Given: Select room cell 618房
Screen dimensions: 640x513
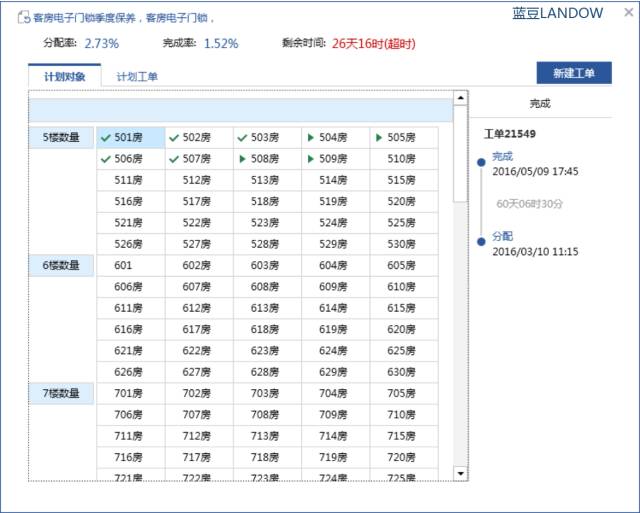Looking at the screenshot, I should (267, 329).
